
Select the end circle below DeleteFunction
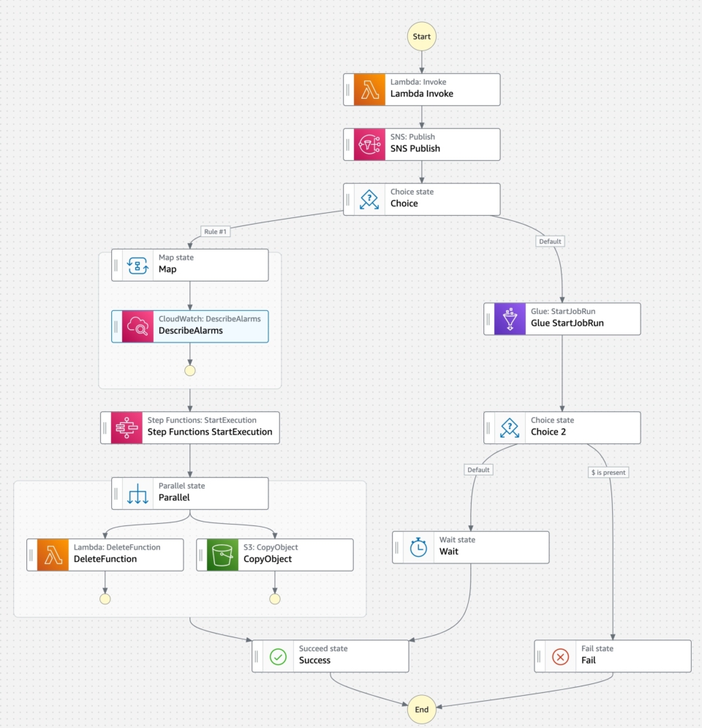(x=105, y=599)
